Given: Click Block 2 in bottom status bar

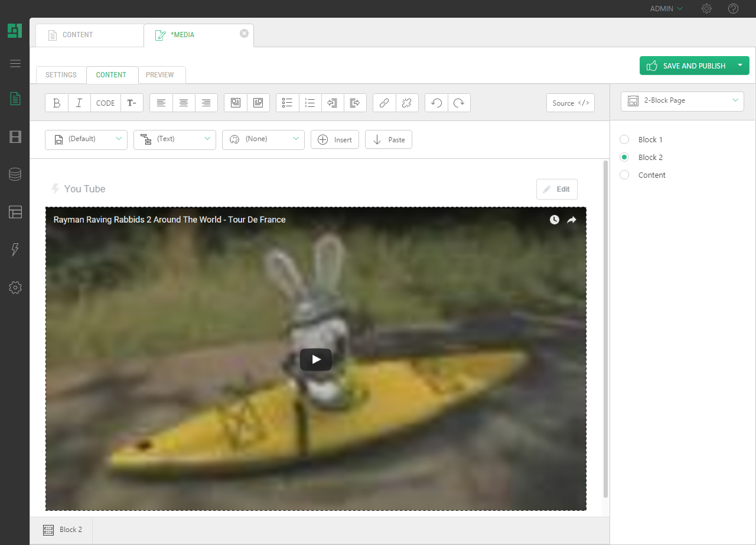Looking at the screenshot, I should click(63, 530).
